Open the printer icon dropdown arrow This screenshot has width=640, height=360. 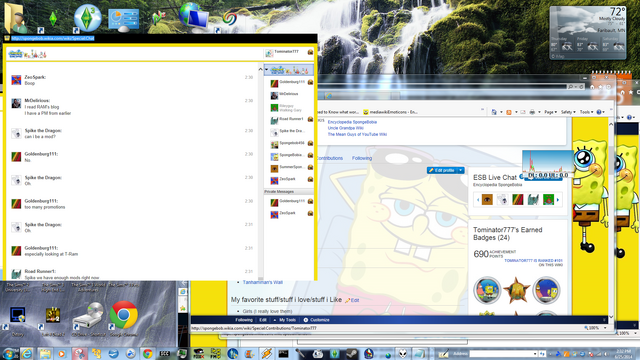(539, 112)
